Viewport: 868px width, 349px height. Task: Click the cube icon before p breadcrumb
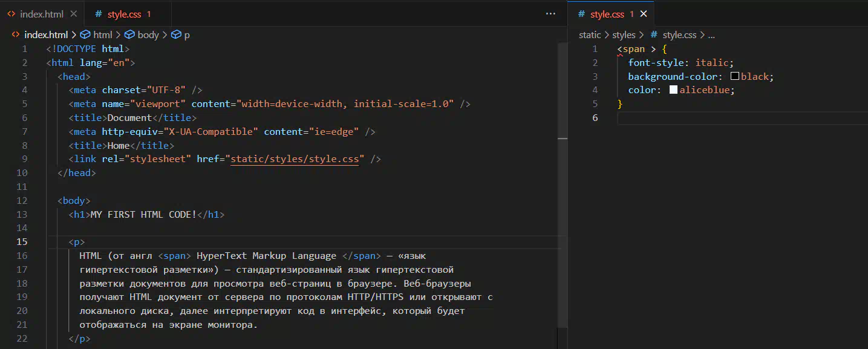[x=176, y=34]
